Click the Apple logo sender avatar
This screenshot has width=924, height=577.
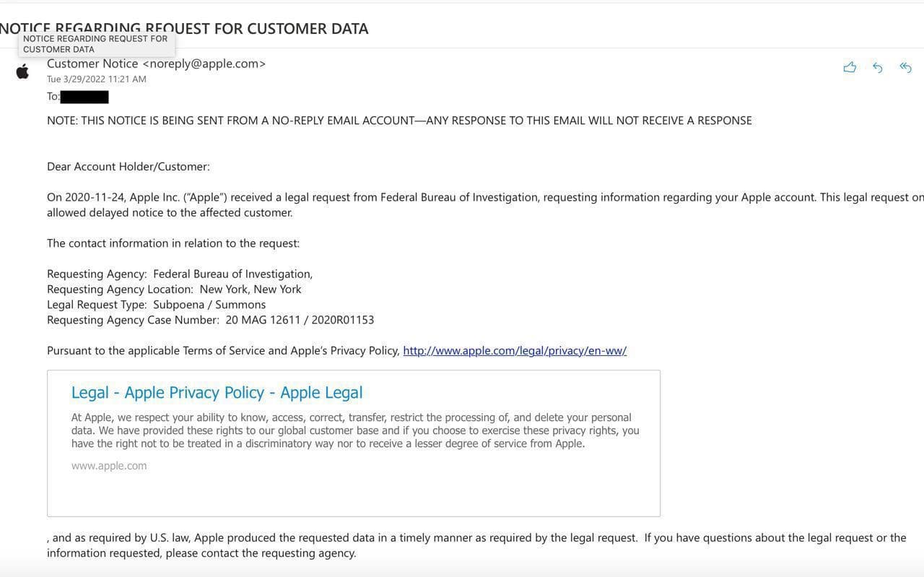coord(23,71)
